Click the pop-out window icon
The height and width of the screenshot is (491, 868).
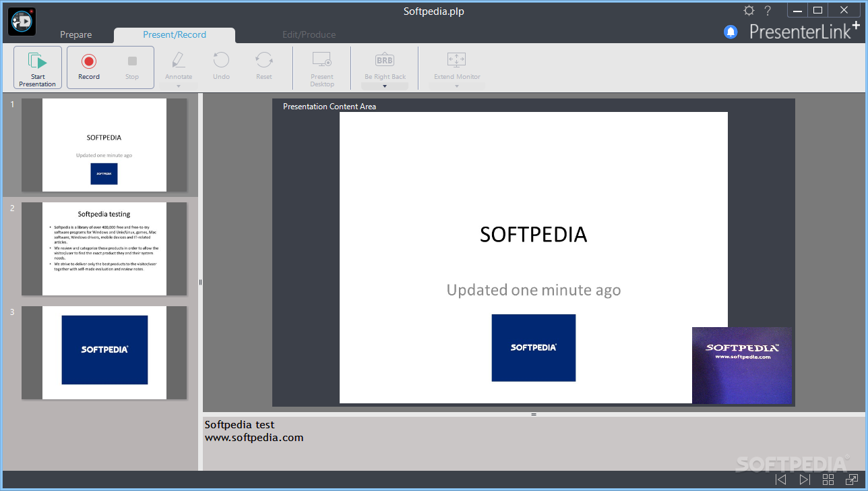pyautogui.click(x=852, y=480)
